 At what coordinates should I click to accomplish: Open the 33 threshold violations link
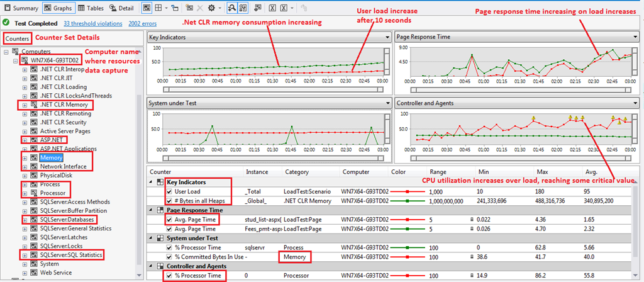click(93, 23)
